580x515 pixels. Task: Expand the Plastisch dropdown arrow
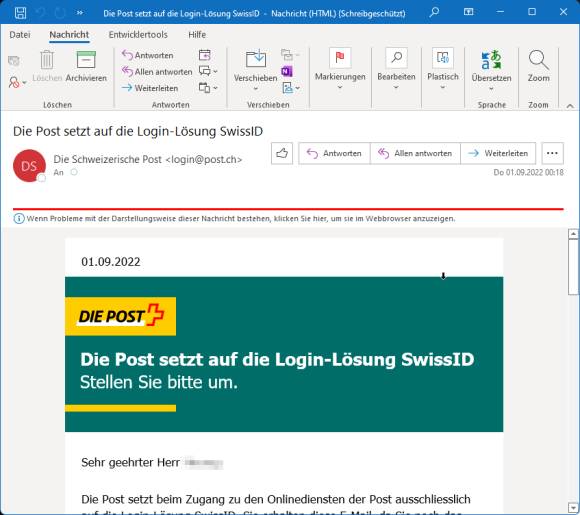pyautogui.click(x=443, y=87)
